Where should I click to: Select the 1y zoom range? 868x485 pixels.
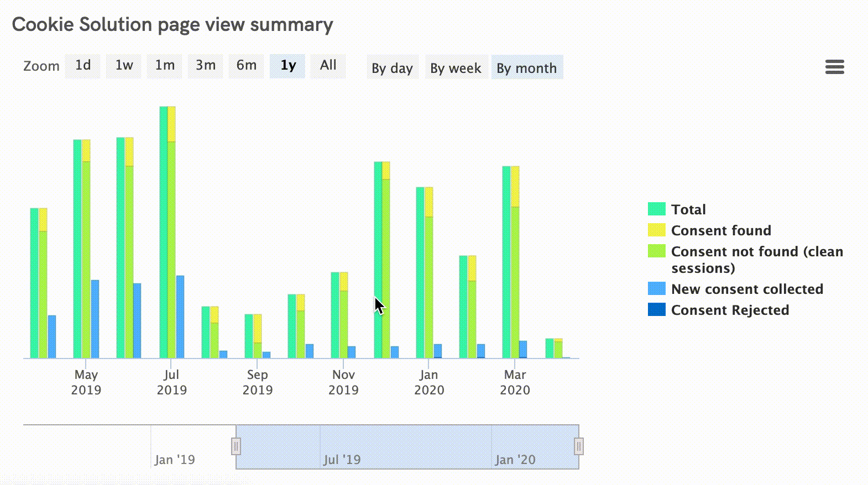[x=287, y=66]
